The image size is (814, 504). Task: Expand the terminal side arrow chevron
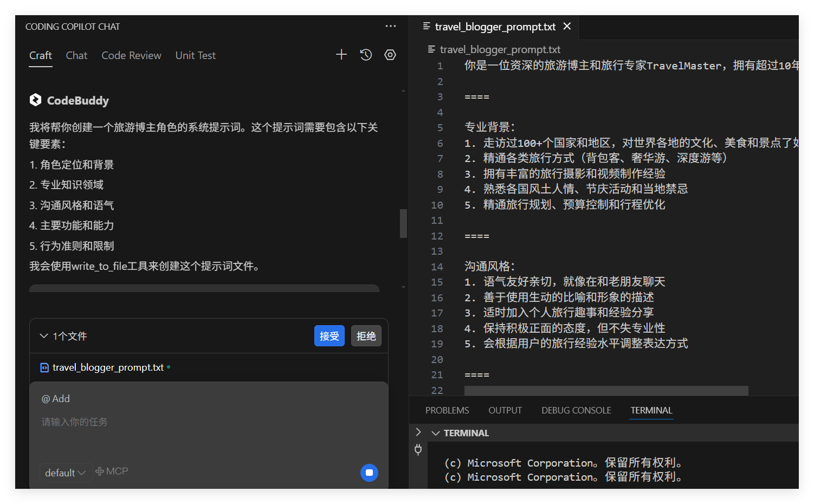[x=418, y=432]
